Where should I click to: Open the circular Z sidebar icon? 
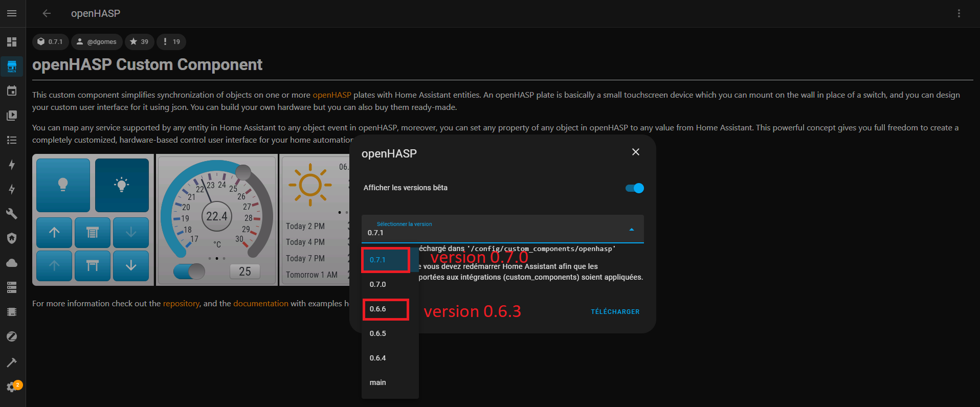tap(12, 336)
